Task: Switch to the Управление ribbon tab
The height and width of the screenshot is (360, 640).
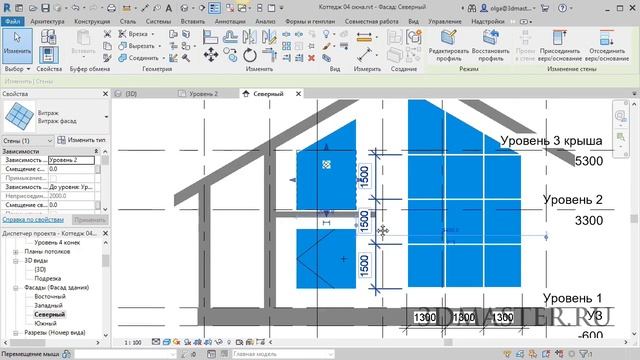Action: pos(445,21)
